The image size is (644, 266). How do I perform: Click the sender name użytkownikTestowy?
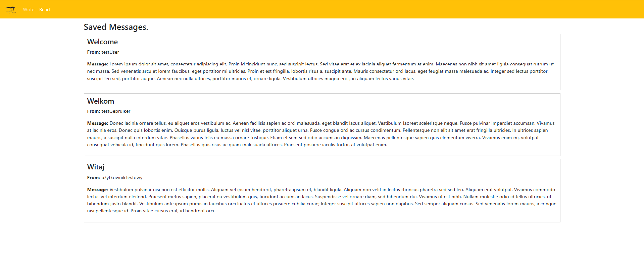122,177
